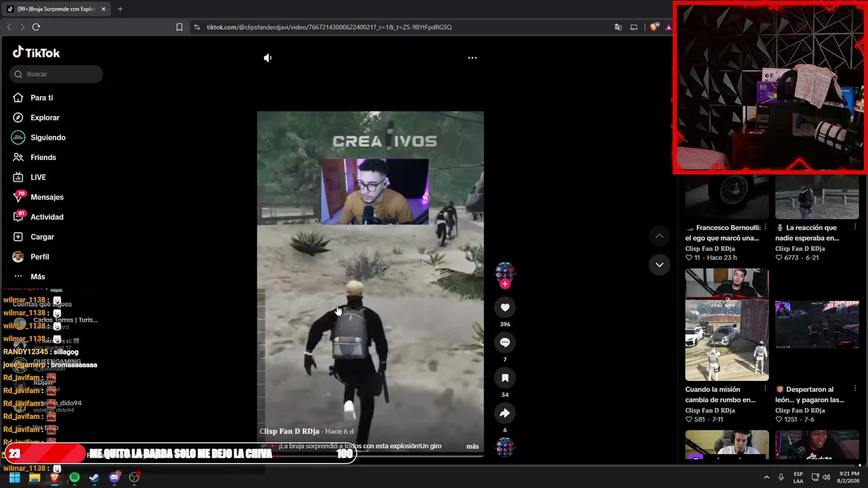Open 'Despertaron al león' video thumbnail
This screenshot has width=868, height=488.
coord(817,325)
